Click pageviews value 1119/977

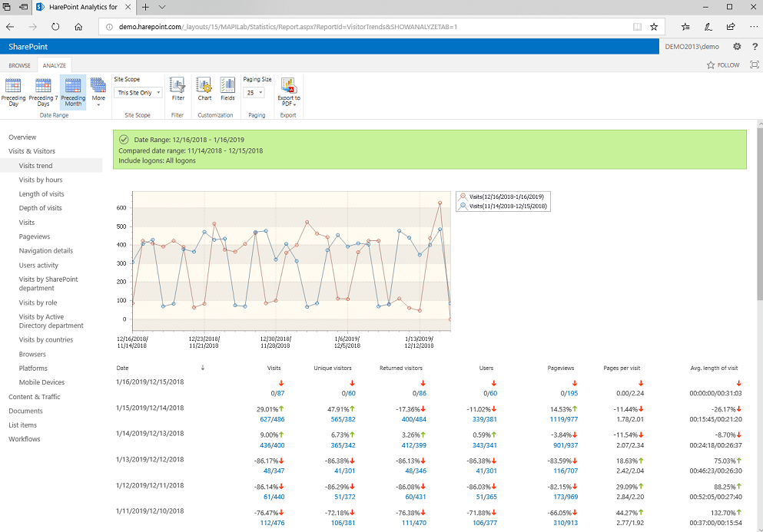(x=564, y=420)
